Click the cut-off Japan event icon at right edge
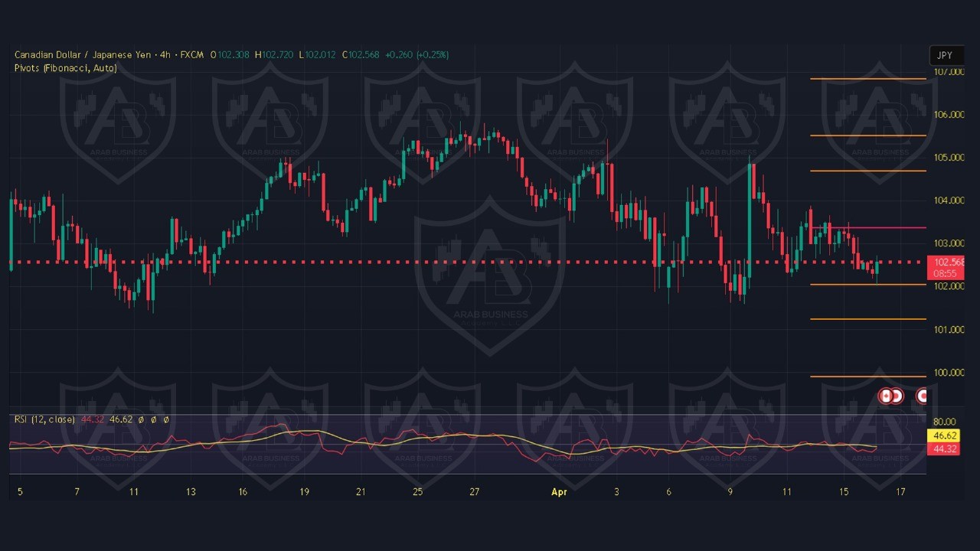Screen dimensions: 980x551 pyautogui.click(x=923, y=396)
